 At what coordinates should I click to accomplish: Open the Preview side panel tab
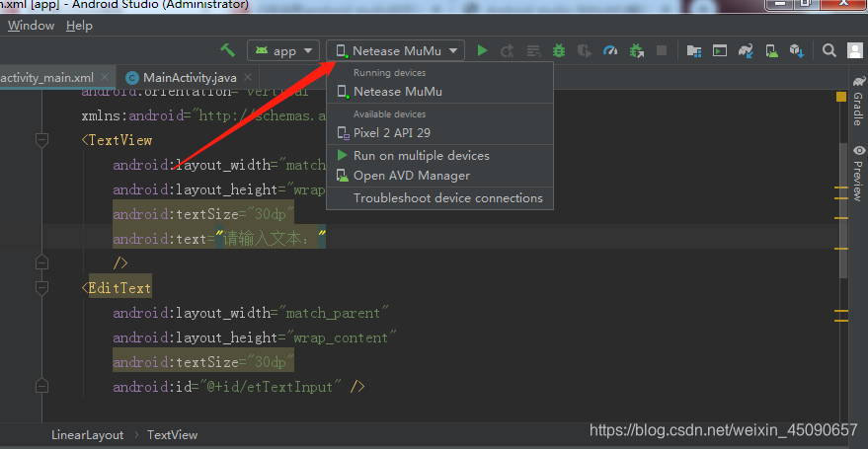coord(858,173)
